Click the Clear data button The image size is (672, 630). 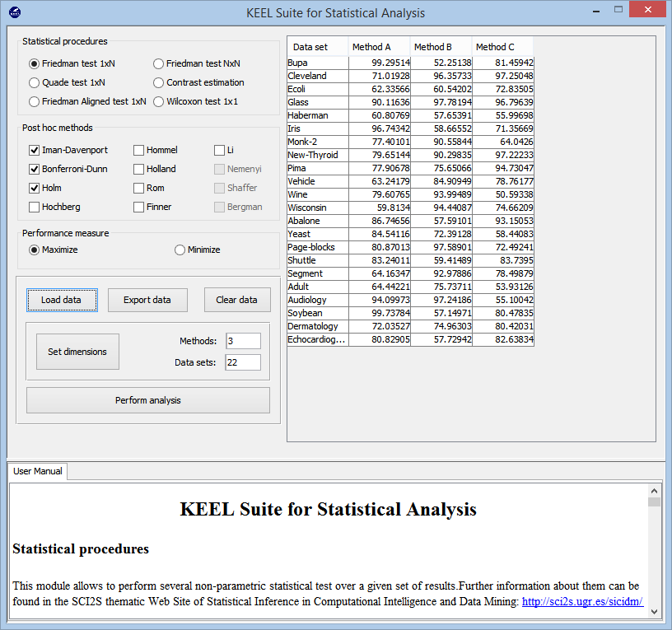[x=237, y=300]
